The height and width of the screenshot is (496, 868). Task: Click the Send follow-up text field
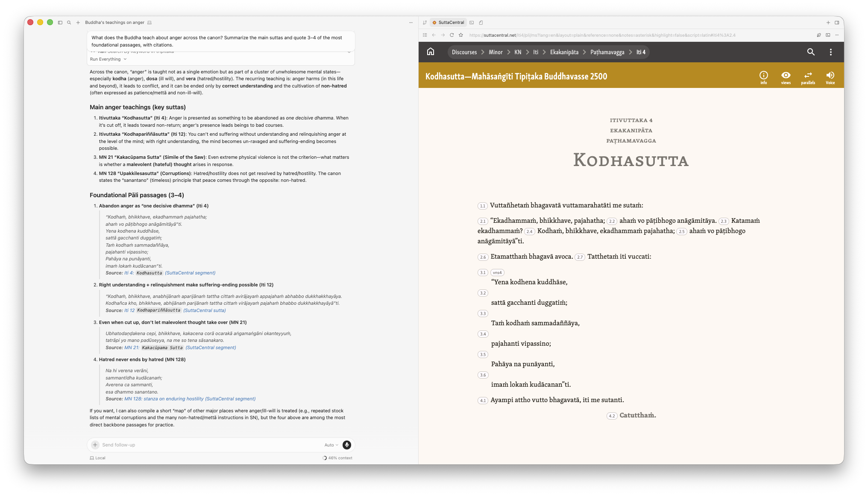[x=209, y=445]
